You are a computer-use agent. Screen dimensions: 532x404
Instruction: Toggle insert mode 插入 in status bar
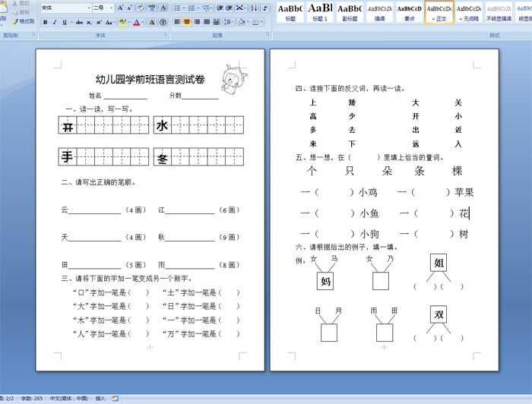pyautogui.click(x=100, y=399)
